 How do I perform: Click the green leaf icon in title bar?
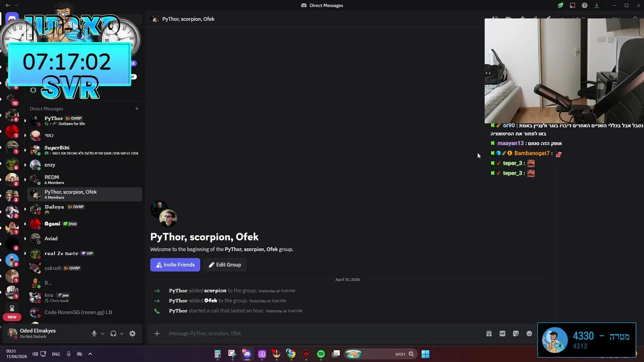coord(560,6)
